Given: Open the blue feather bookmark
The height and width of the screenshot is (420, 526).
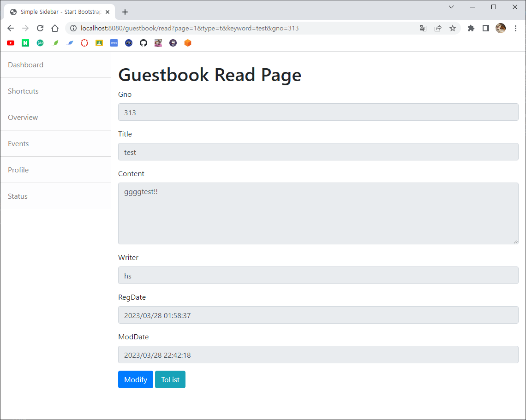Looking at the screenshot, I should [71, 43].
